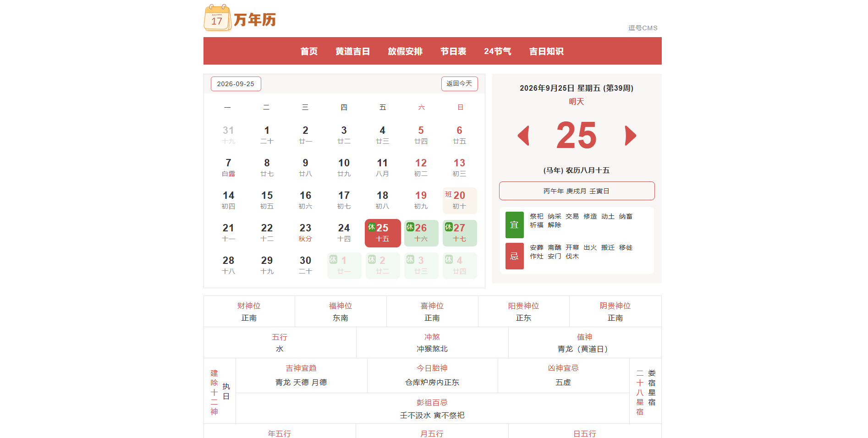Open the 放假安排 menu item
Screen dimensions: 868x438
[x=405, y=51]
